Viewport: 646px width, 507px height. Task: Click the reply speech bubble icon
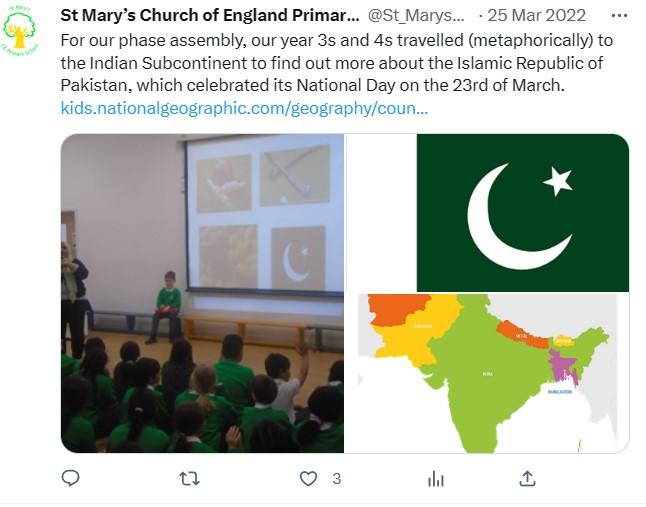[x=70, y=479]
